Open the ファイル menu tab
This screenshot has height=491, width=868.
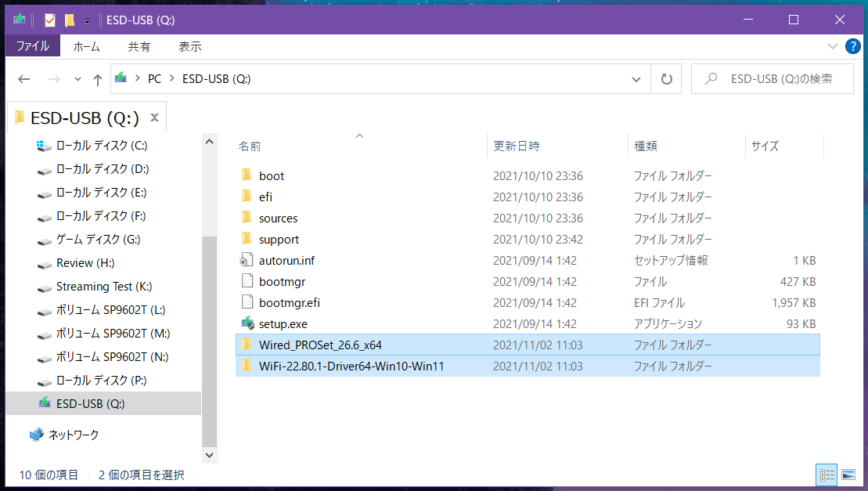(33, 46)
